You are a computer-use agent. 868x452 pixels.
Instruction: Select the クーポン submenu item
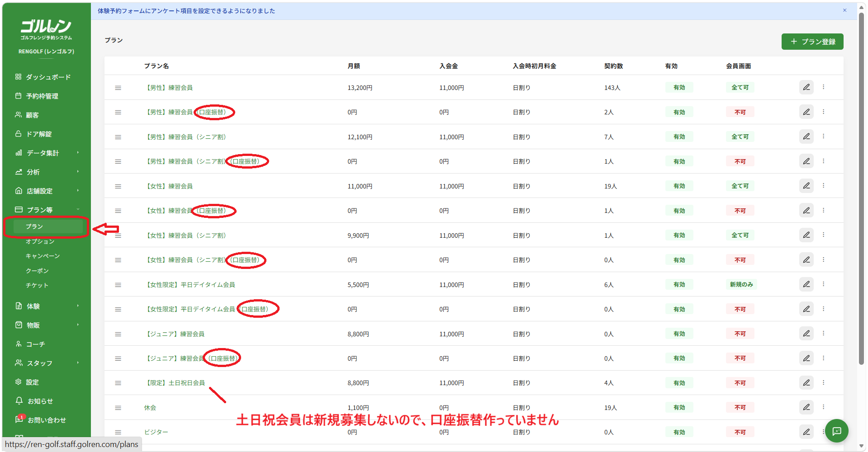[37, 271]
